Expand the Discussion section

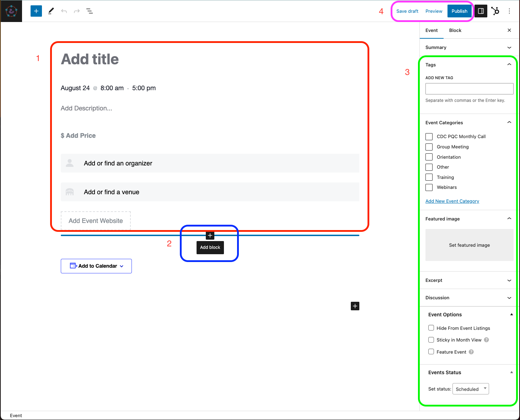point(468,298)
